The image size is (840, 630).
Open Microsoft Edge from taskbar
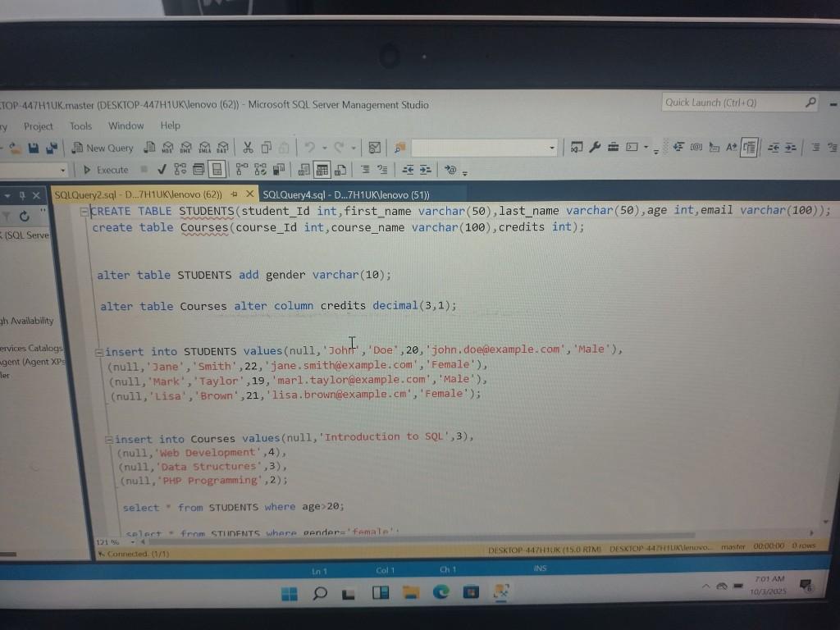[x=441, y=591]
